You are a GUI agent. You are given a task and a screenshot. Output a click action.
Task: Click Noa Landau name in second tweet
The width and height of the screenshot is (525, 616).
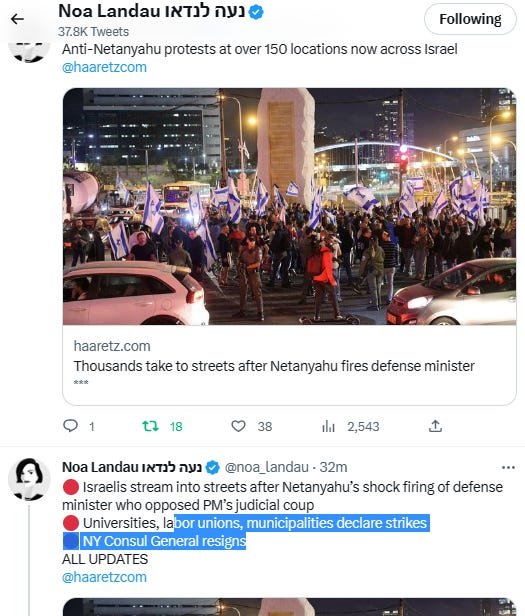(132, 467)
